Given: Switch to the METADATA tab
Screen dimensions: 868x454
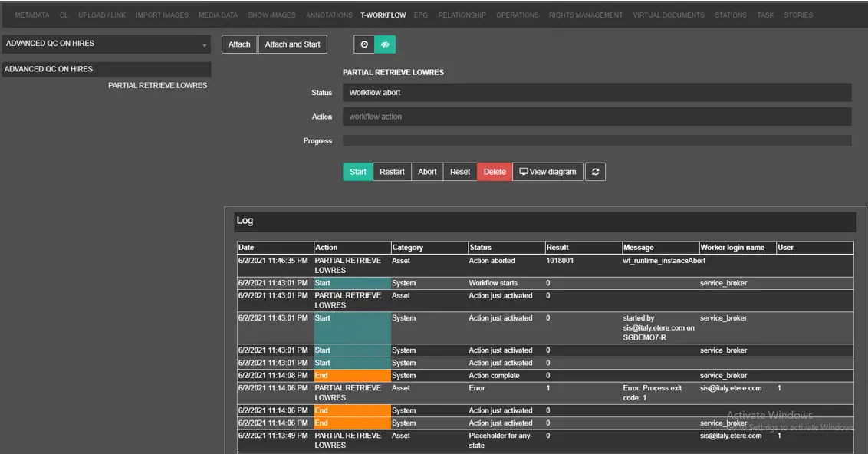Looking at the screenshot, I should [x=32, y=15].
